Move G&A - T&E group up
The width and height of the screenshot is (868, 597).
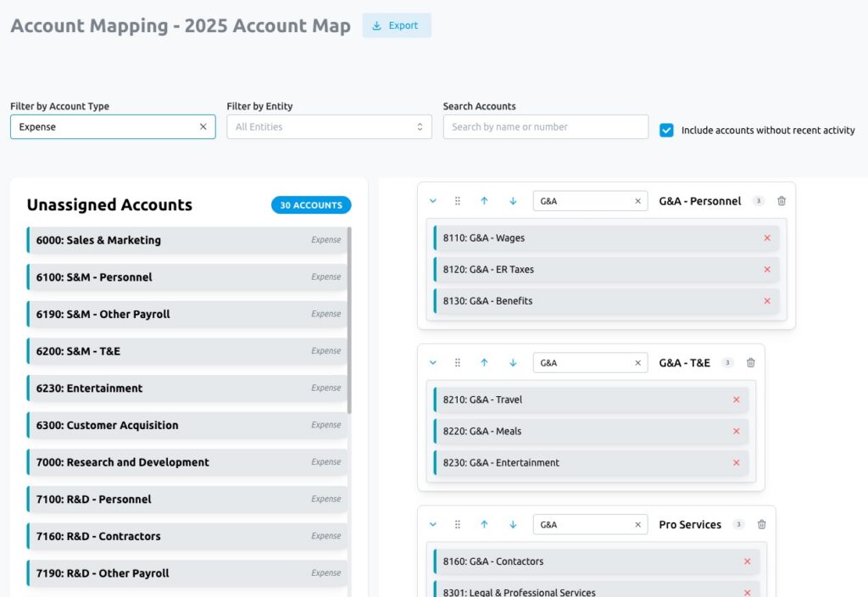484,363
